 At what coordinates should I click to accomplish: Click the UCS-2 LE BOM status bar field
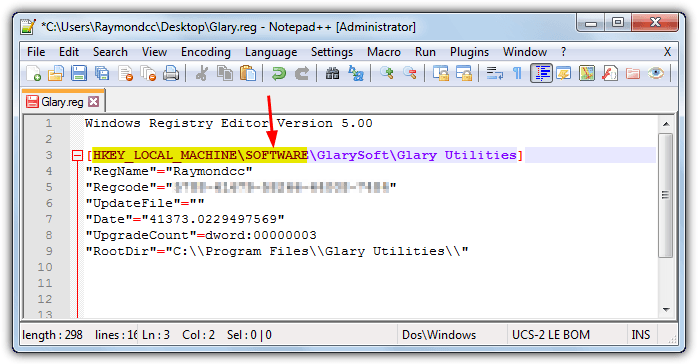(551, 335)
